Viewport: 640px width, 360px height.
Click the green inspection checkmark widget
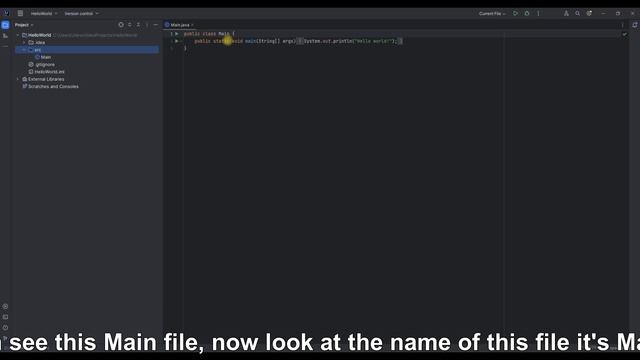coord(624,34)
